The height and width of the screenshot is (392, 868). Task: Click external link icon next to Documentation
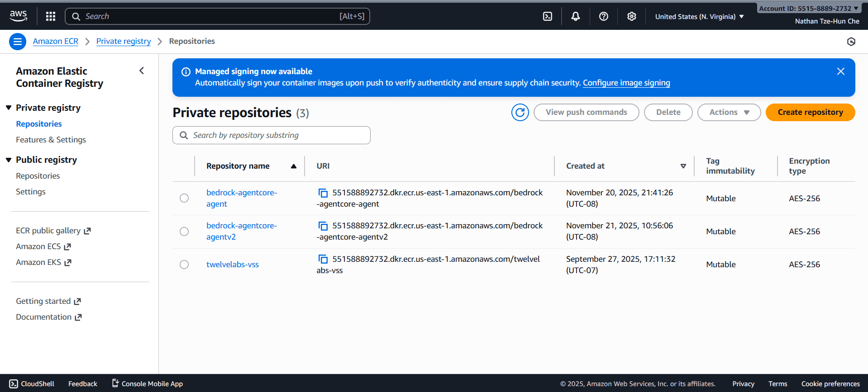[x=78, y=317]
